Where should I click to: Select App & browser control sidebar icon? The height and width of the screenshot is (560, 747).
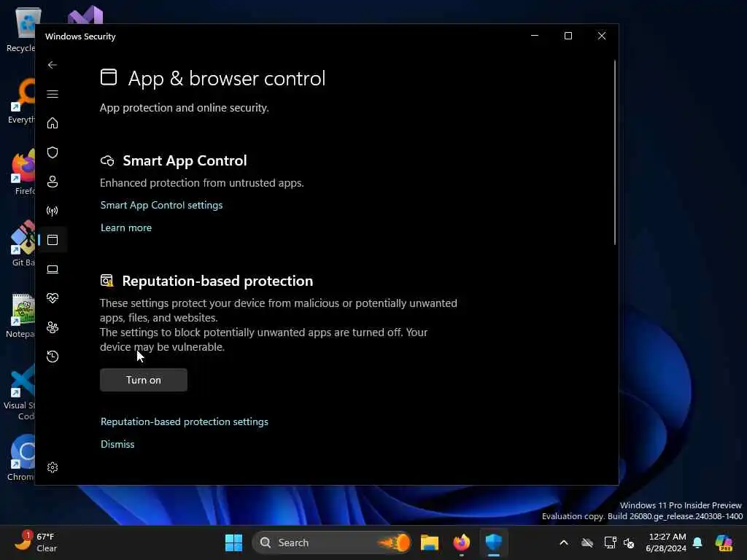coord(53,240)
